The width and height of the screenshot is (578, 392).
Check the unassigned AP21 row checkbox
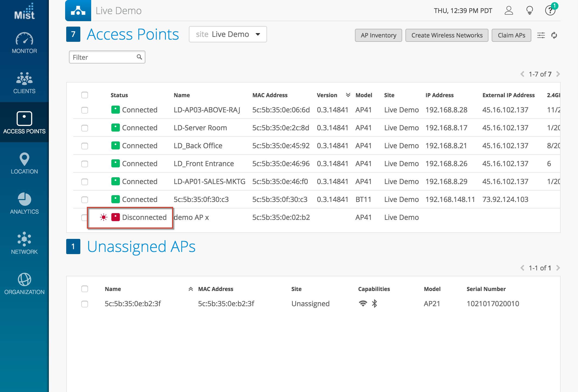click(x=85, y=304)
